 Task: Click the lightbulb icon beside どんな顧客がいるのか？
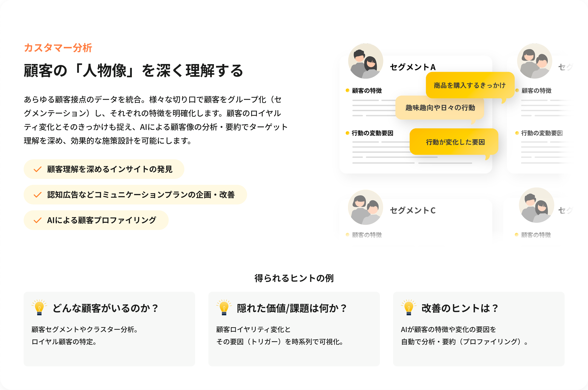pyautogui.click(x=39, y=307)
